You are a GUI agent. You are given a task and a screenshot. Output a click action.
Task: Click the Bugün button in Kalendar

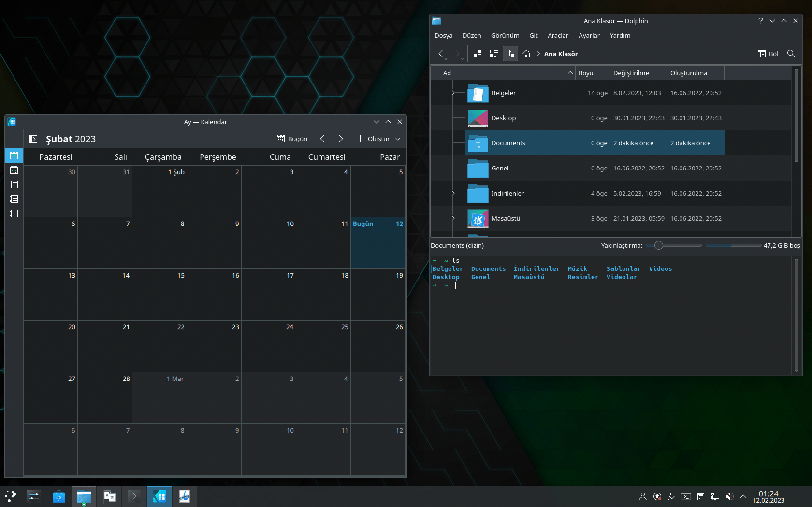pos(292,139)
